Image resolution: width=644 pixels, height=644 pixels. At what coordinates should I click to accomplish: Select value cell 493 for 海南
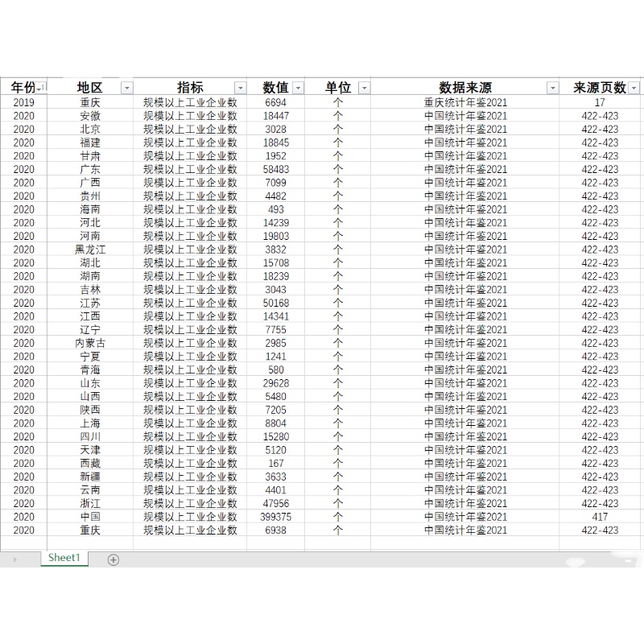(275, 209)
